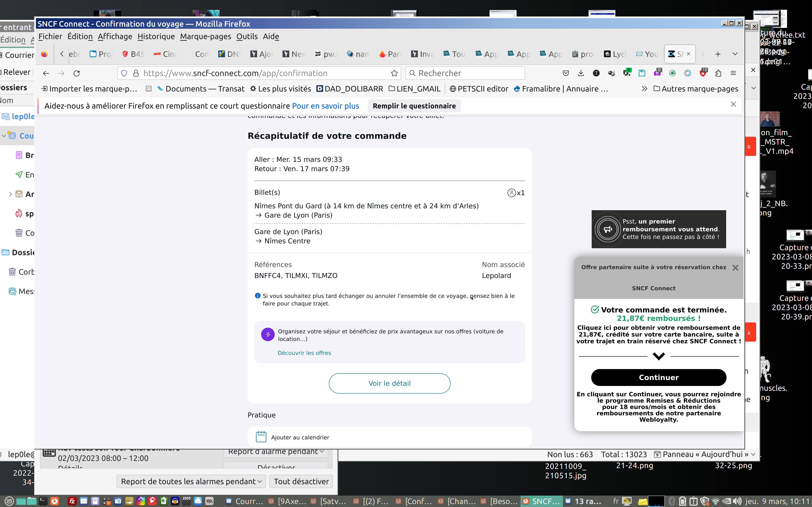Show more bookmarks with the double chevron
Screen dimensions: 812x507
click(644, 89)
